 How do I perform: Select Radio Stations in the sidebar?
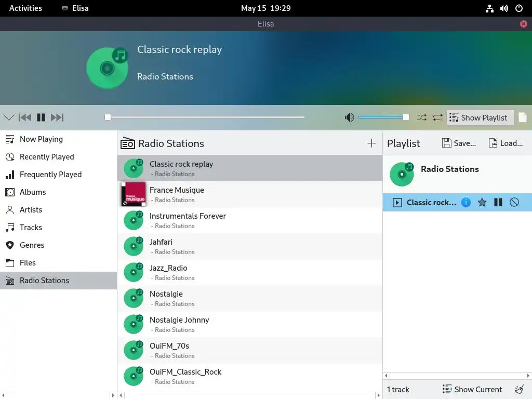[58, 281]
